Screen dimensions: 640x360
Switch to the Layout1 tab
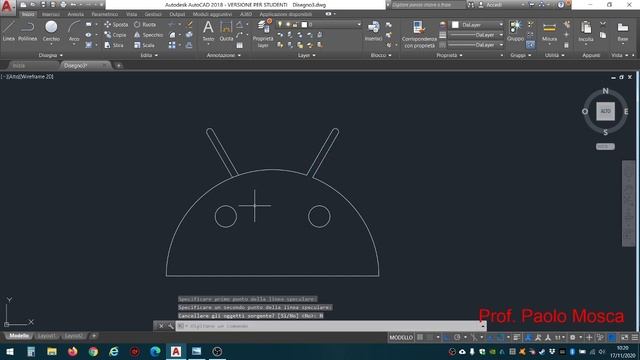coord(46,336)
